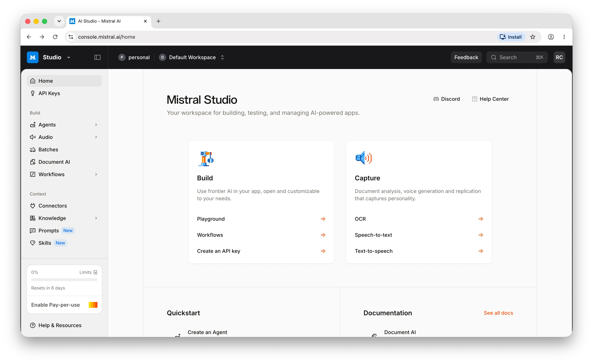Click the Text-to-speech orange arrow
Image resolution: width=593 pixels, height=364 pixels.
[481, 251]
